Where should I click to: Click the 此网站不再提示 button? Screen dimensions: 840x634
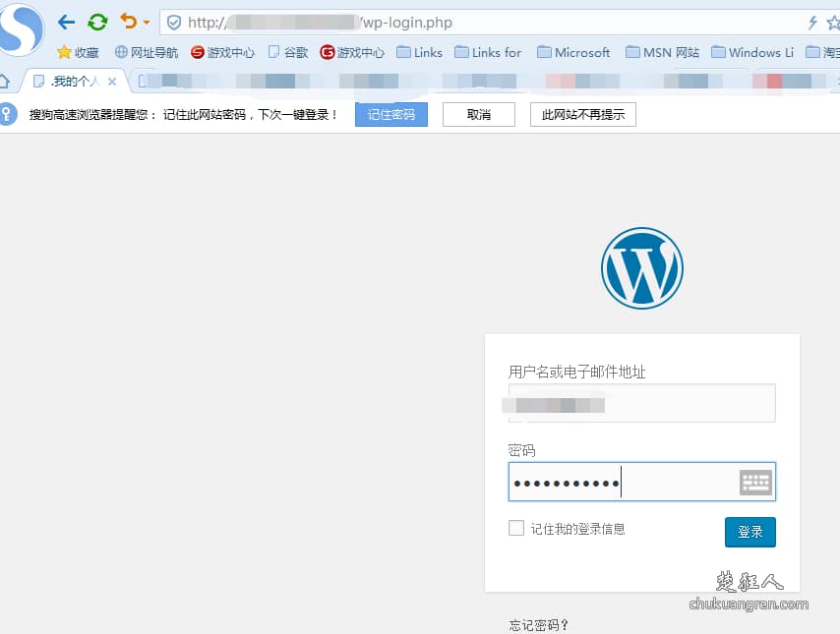(582, 114)
